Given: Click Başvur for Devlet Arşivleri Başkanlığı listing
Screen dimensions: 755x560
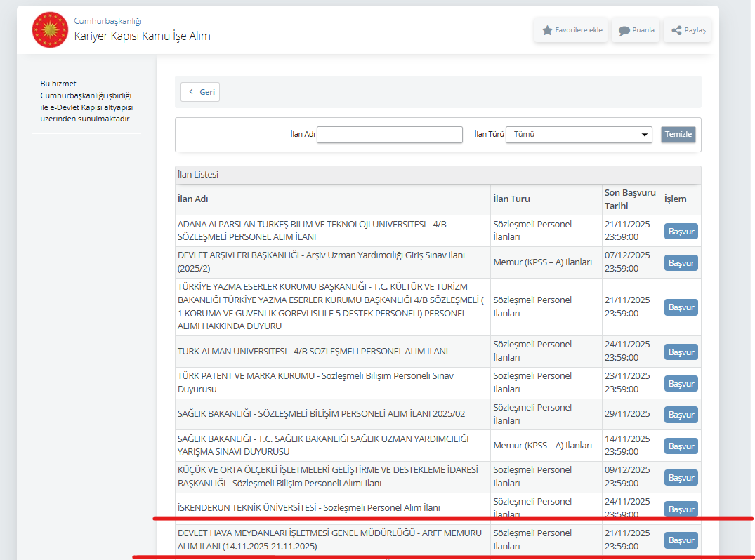Looking at the screenshot, I should (681, 263).
